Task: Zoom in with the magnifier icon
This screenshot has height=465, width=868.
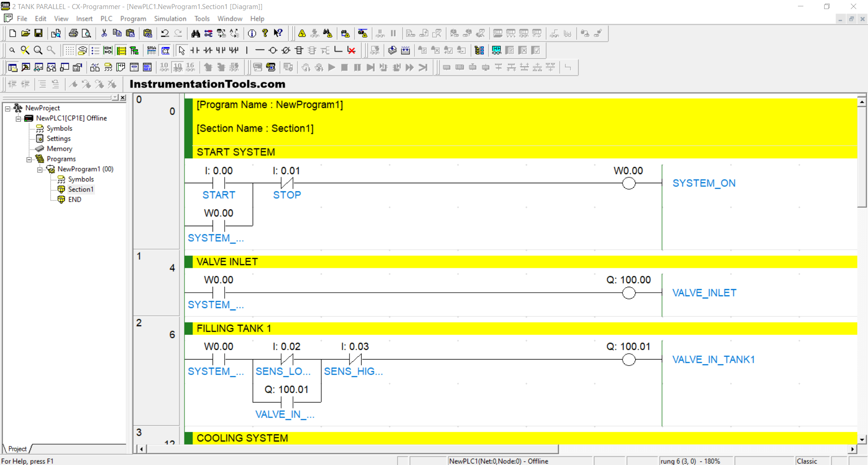Action: coord(38,50)
